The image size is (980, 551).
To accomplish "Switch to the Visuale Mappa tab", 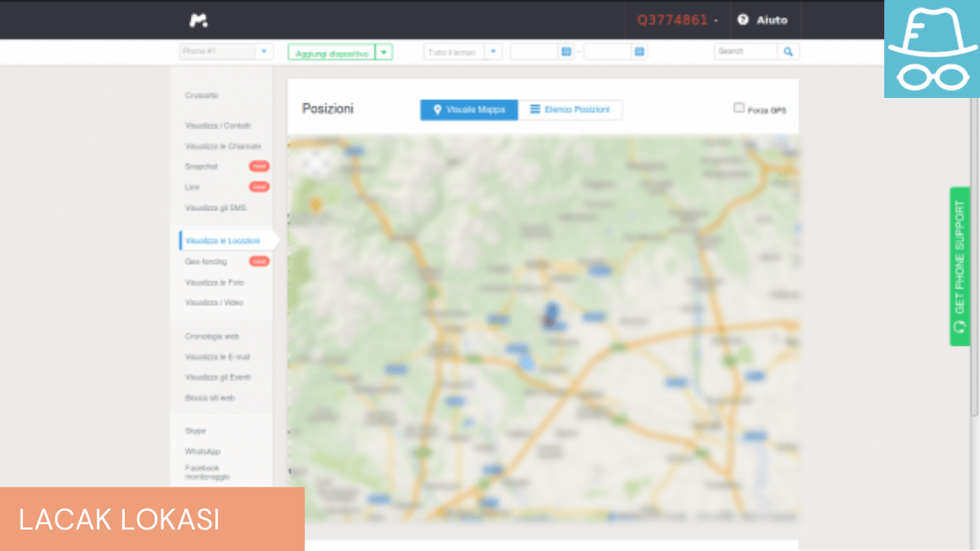I will tap(469, 109).
